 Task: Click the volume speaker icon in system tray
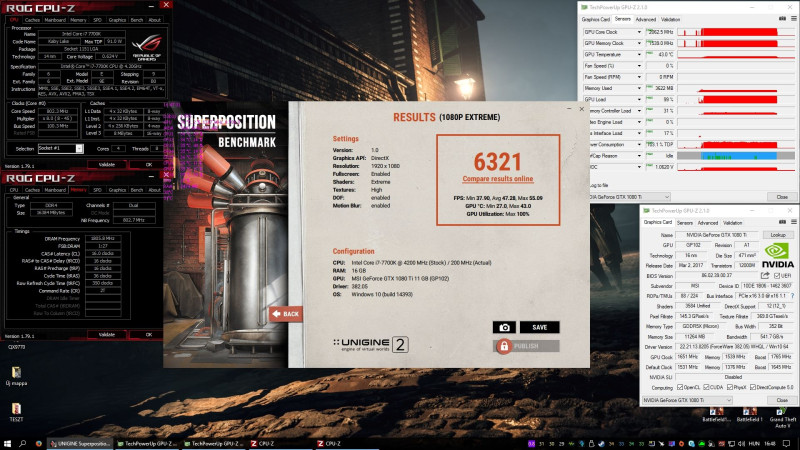(x=741, y=444)
